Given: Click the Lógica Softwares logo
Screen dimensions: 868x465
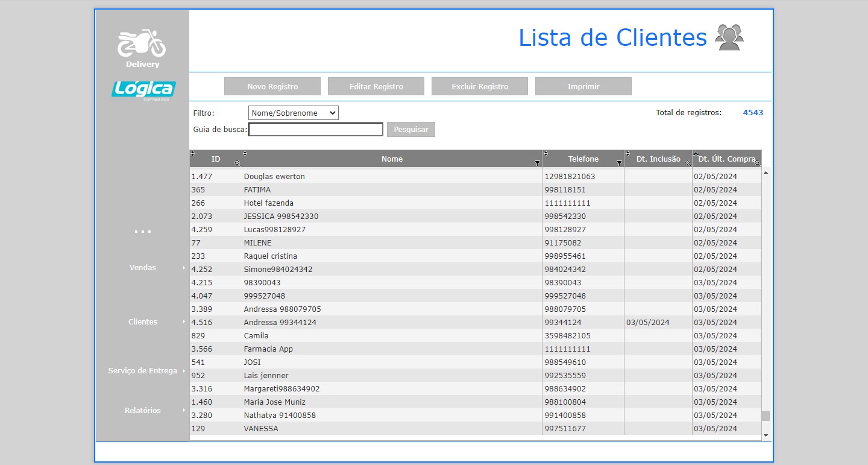Looking at the screenshot, I should (x=143, y=89).
